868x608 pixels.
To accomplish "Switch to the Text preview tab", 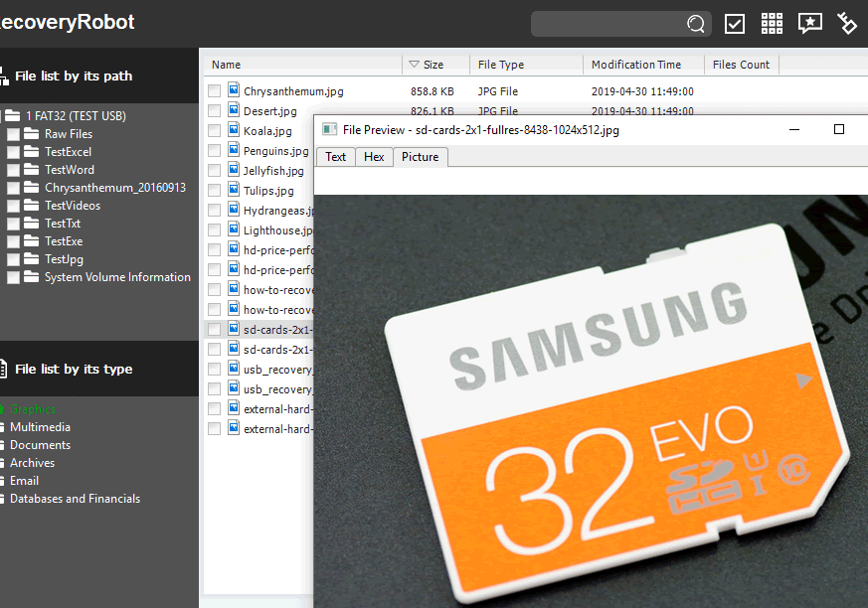I will 335,157.
